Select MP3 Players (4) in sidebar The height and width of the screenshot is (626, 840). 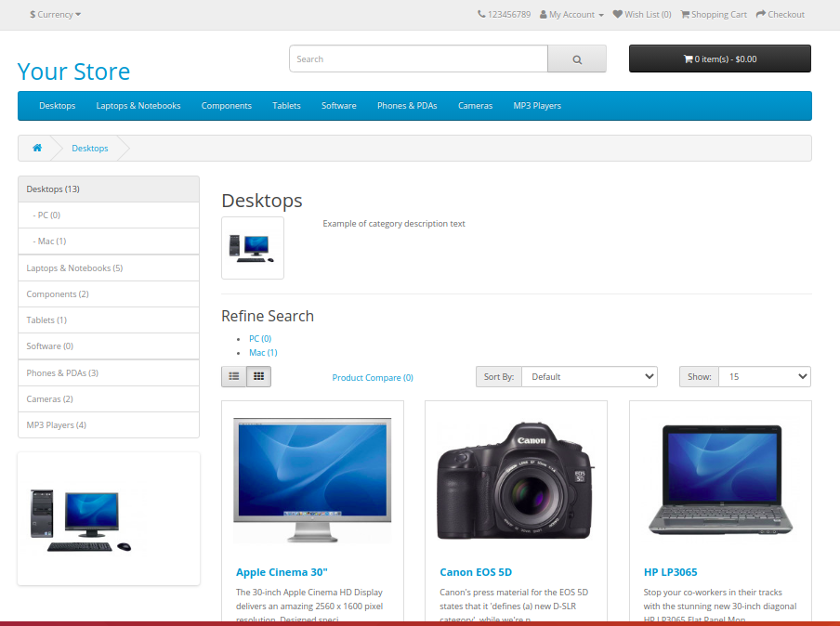pyautogui.click(x=109, y=425)
